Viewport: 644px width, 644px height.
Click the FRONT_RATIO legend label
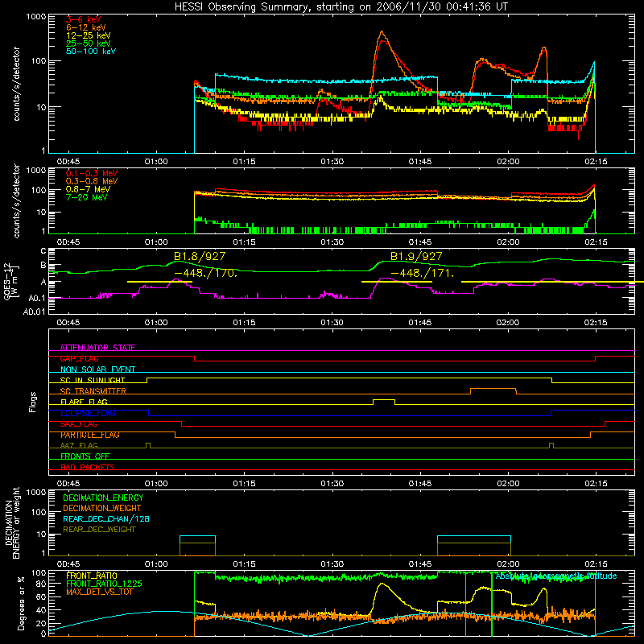pyautogui.click(x=92, y=576)
